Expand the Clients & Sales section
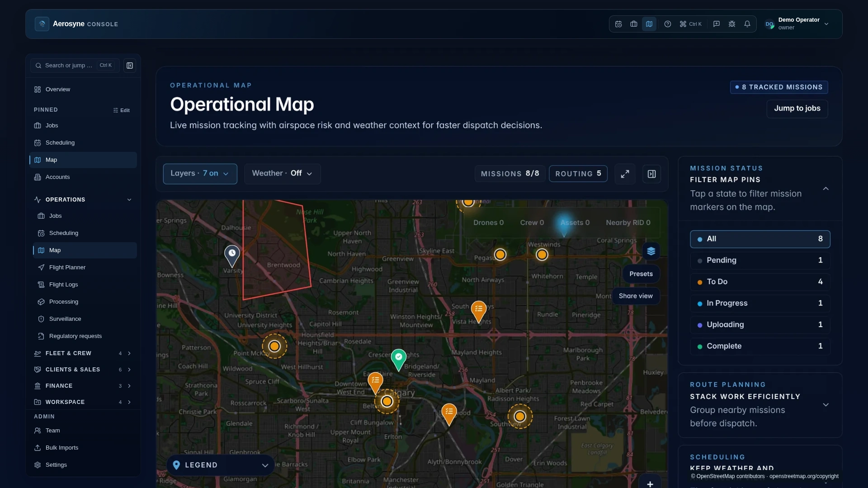The width and height of the screenshot is (868, 488). tap(83, 370)
